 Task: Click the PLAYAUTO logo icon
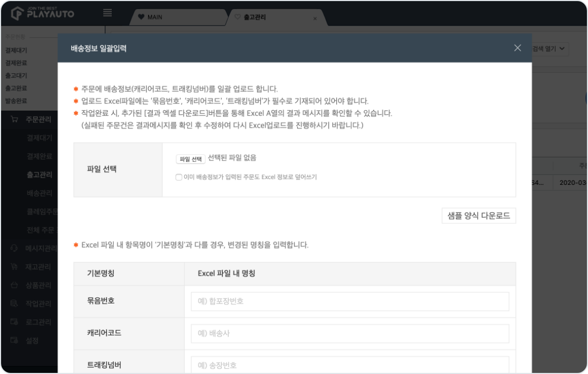click(17, 13)
